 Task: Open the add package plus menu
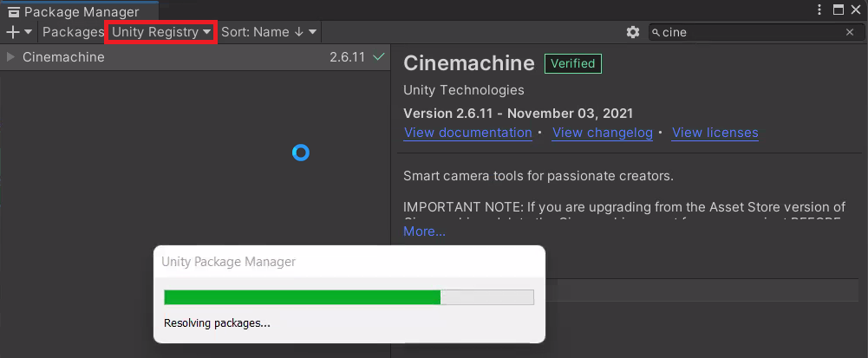click(19, 32)
